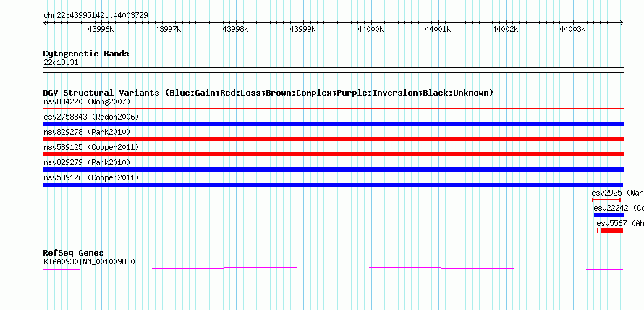Open the nsv829279 (Park2010) variant label
Viewport: 644px width, 310px height.
[87, 162]
